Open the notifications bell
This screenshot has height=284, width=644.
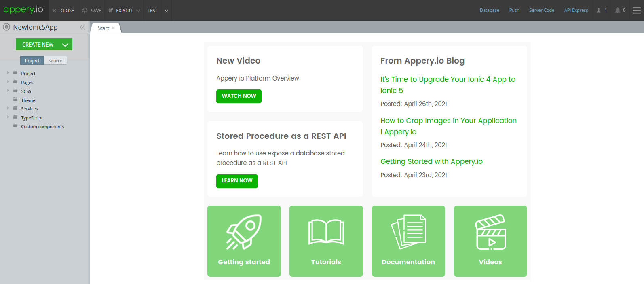[617, 10]
